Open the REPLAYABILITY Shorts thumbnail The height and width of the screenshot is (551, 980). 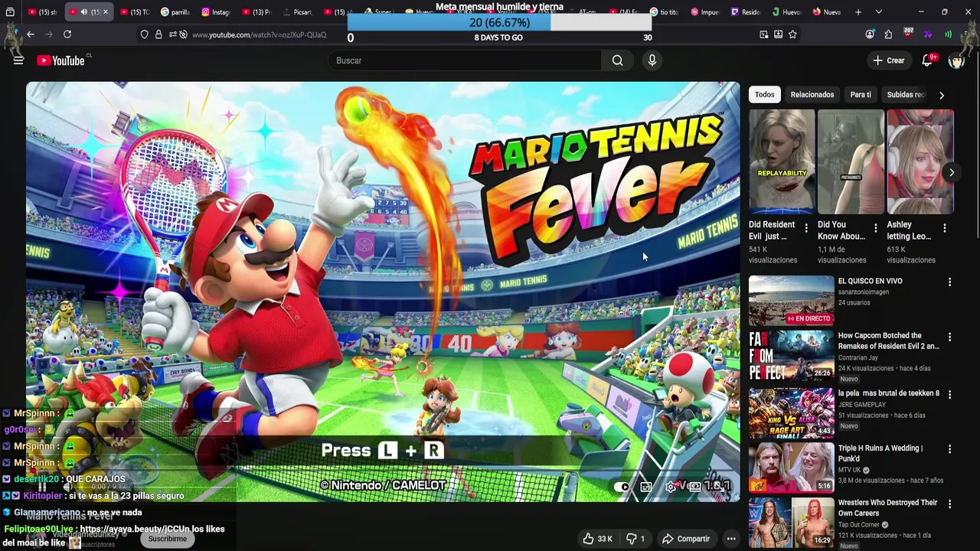pos(782,161)
